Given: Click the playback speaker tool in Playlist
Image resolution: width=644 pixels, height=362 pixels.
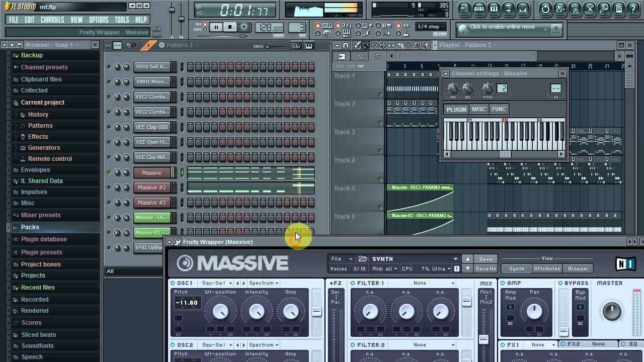Looking at the screenshot, I should pyautogui.click(x=426, y=45).
